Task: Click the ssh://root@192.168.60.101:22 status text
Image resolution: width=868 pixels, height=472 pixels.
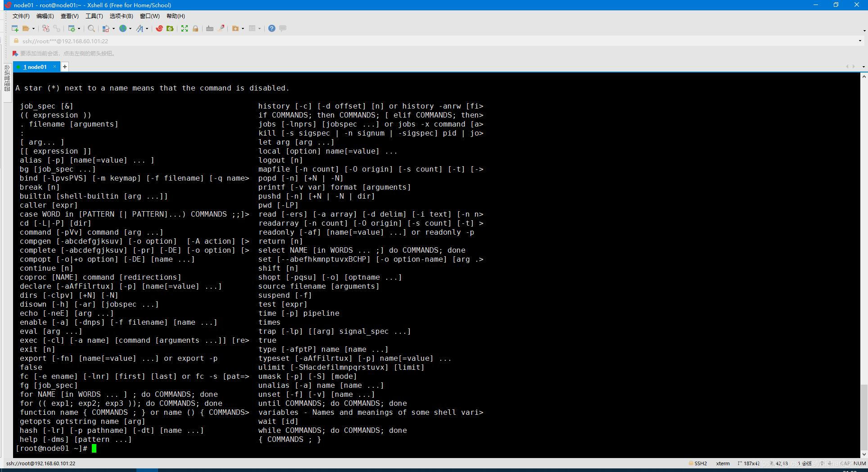Action: pos(41,463)
